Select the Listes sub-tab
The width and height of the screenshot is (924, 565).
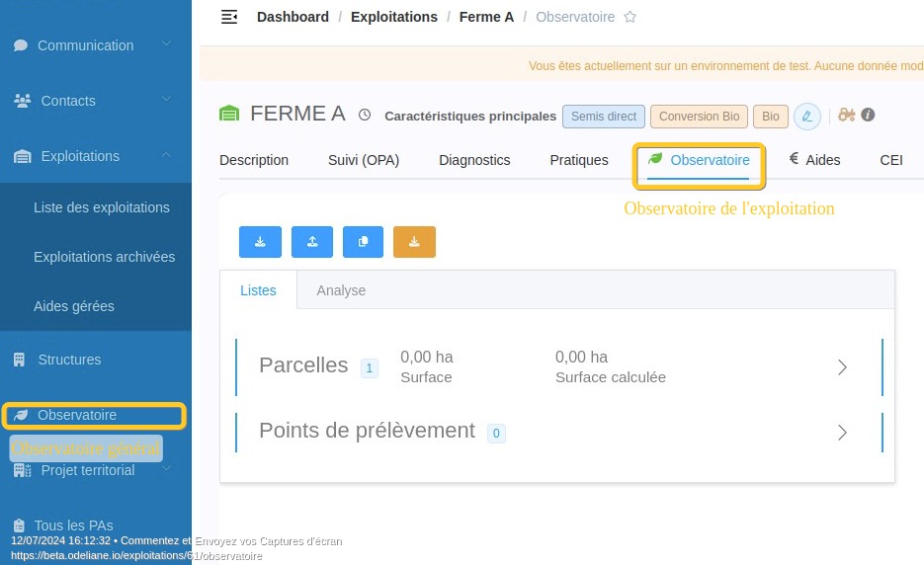point(258,290)
